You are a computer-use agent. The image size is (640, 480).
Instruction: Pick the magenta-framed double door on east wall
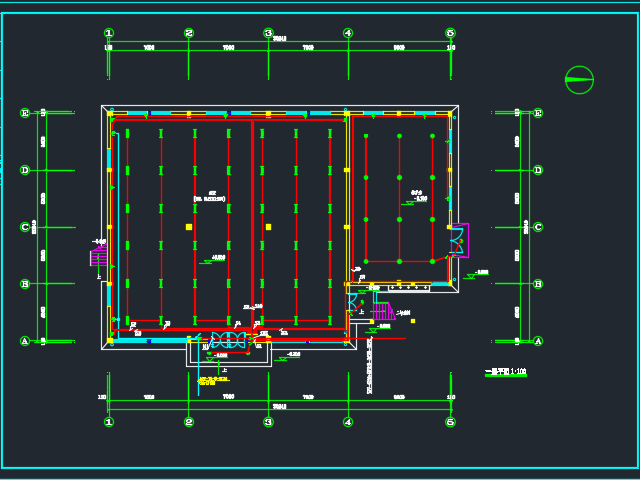pos(460,240)
